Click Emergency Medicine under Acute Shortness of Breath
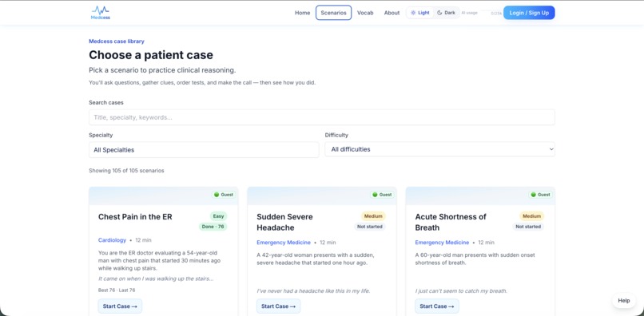644x316 pixels. pos(442,243)
